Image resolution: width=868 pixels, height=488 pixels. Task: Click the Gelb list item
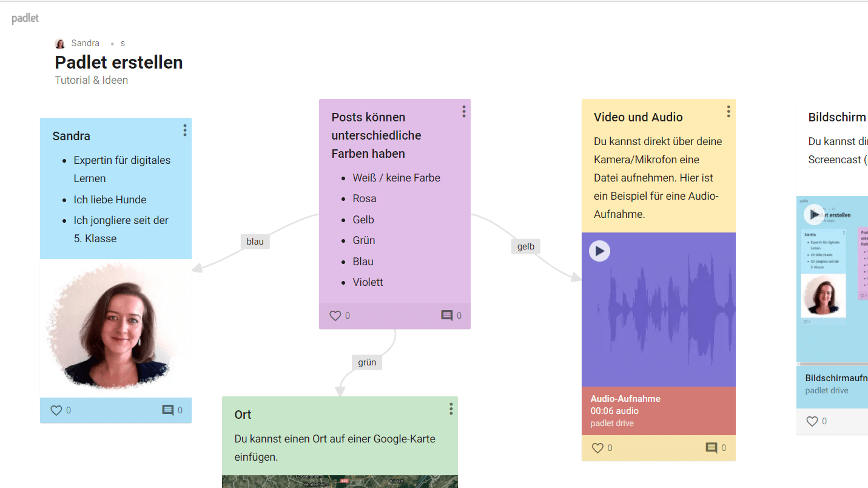click(x=363, y=220)
